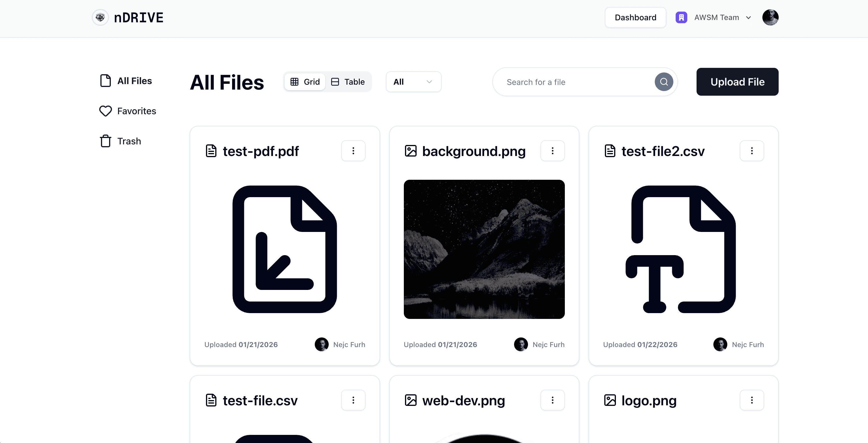This screenshot has width=868, height=443.
Task: Go to Trash in sidebar
Action: click(x=120, y=141)
